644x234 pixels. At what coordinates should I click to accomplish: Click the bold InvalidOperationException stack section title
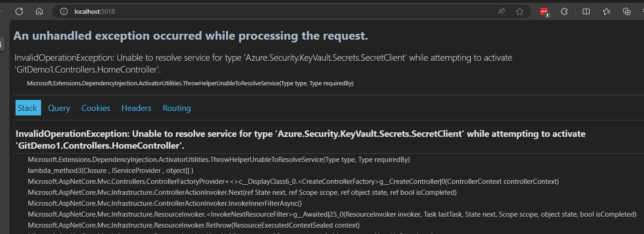click(x=301, y=140)
